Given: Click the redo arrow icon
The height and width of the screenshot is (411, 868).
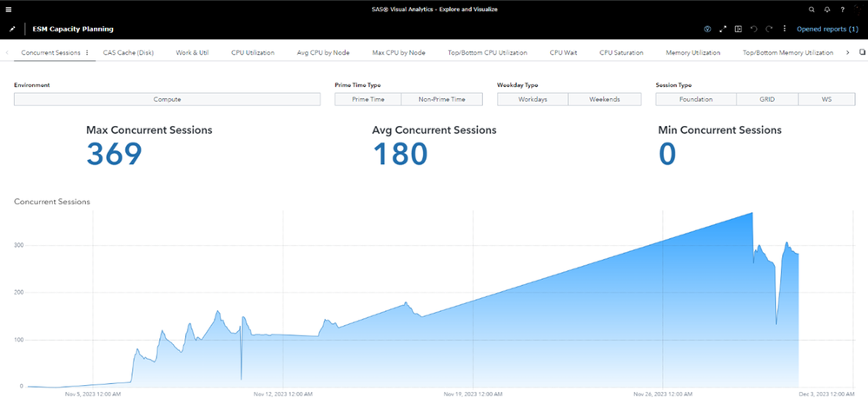Looking at the screenshot, I should pyautogui.click(x=769, y=29).
